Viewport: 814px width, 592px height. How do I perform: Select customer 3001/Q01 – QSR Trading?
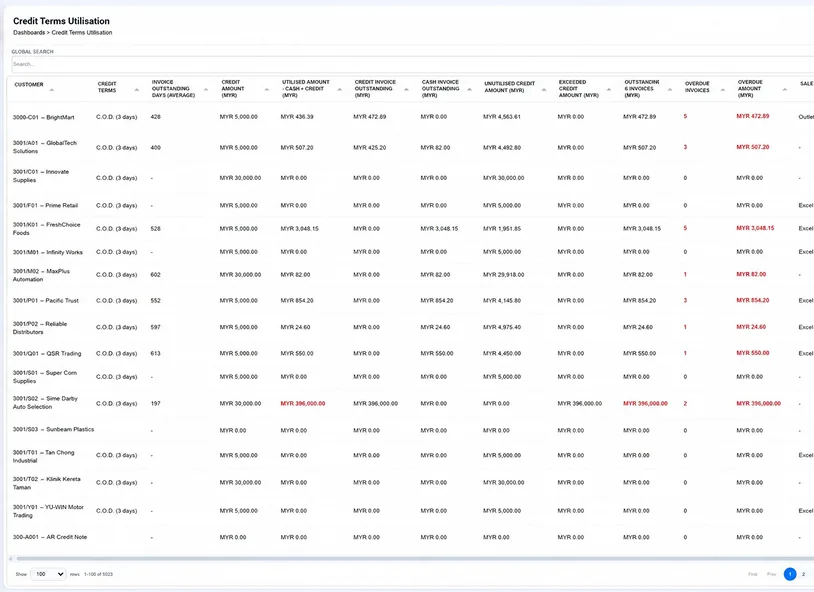[47, 354]
